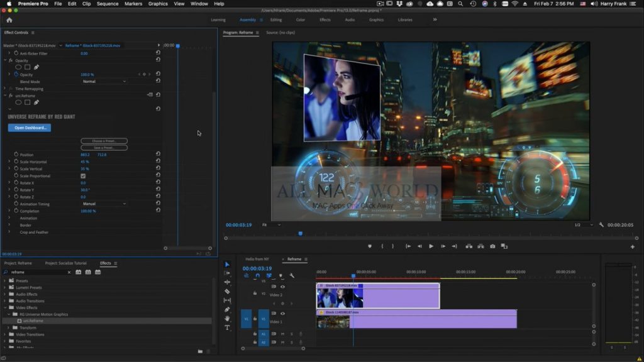Open the Blend Mode dropdown
The width and height of the screenshot is (644, 362).
pyautogui.click(x=104, y=81)
